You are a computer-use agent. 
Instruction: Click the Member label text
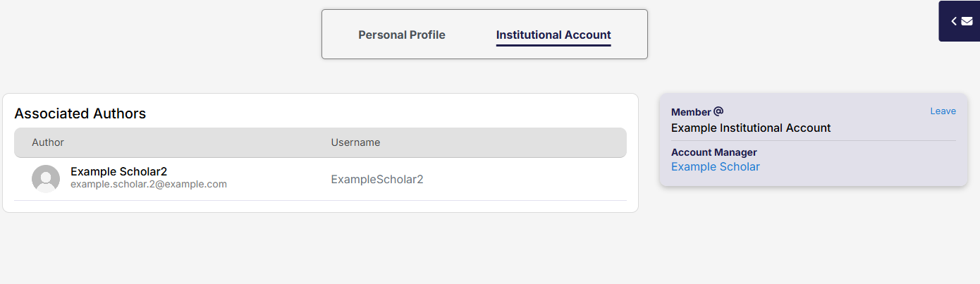690,112
